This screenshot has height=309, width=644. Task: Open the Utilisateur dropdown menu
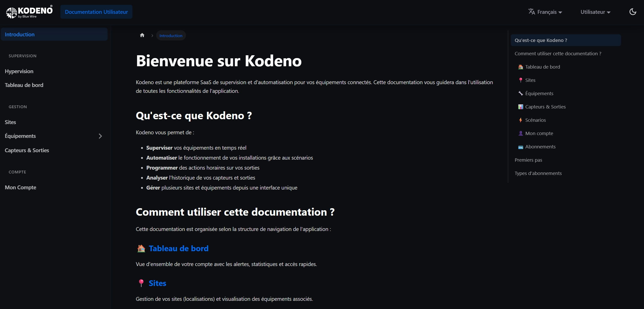[x=595, y=12]
